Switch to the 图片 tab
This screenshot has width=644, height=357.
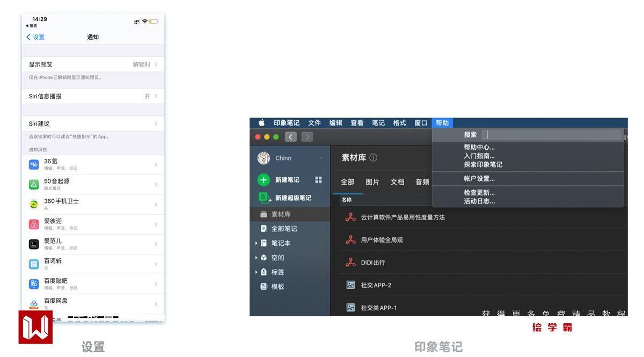tap(372, 182)
